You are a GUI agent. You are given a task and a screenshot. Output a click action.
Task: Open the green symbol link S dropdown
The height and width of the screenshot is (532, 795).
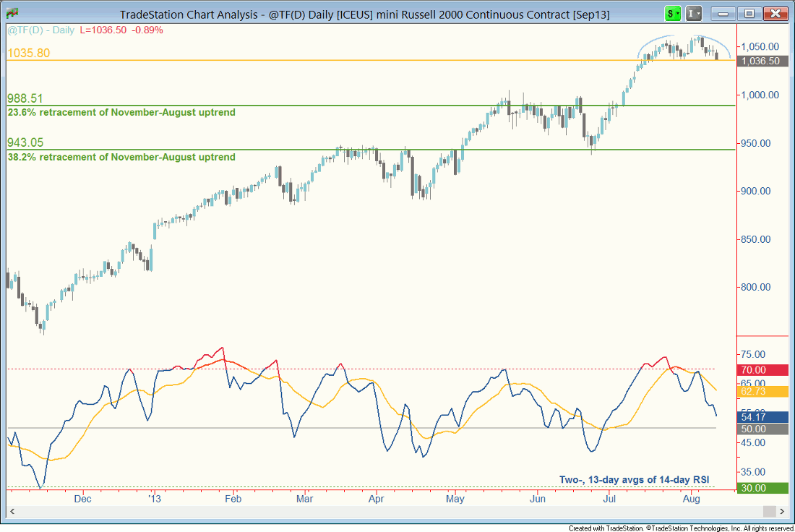coord(673,14)
